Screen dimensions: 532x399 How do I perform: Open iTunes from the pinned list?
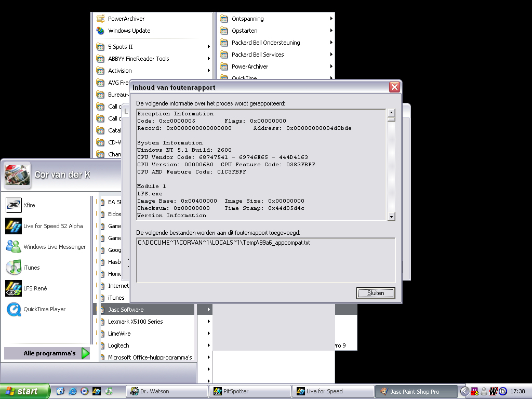23,268
